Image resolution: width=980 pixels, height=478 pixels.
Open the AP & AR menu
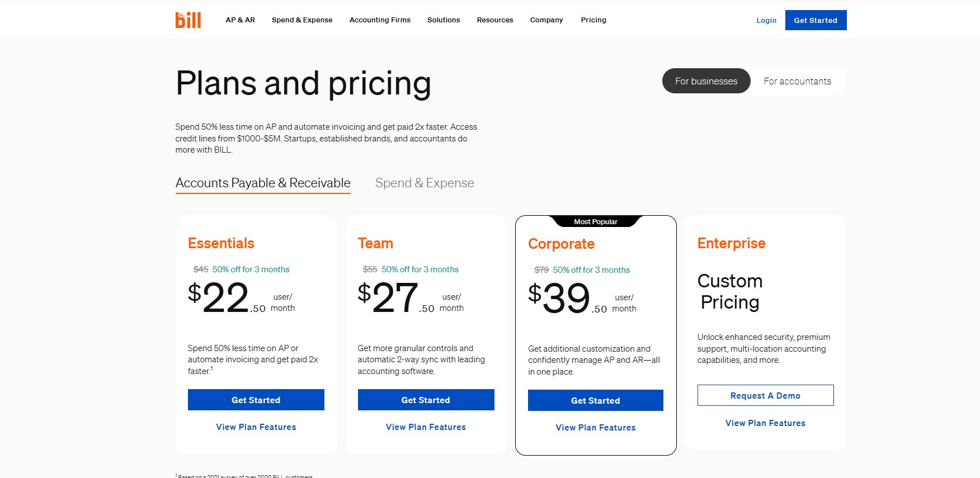click(241, 20)
